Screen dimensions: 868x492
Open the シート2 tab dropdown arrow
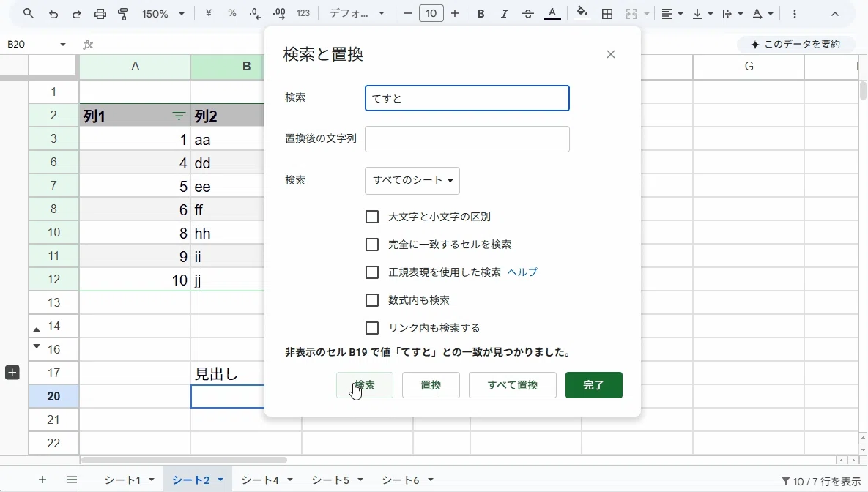(x=220, y=480)
